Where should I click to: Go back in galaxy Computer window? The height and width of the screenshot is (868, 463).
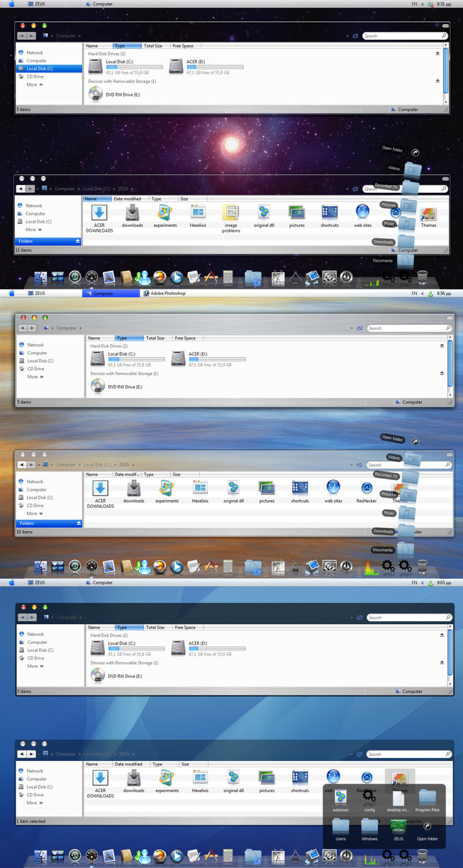[23, 35]
